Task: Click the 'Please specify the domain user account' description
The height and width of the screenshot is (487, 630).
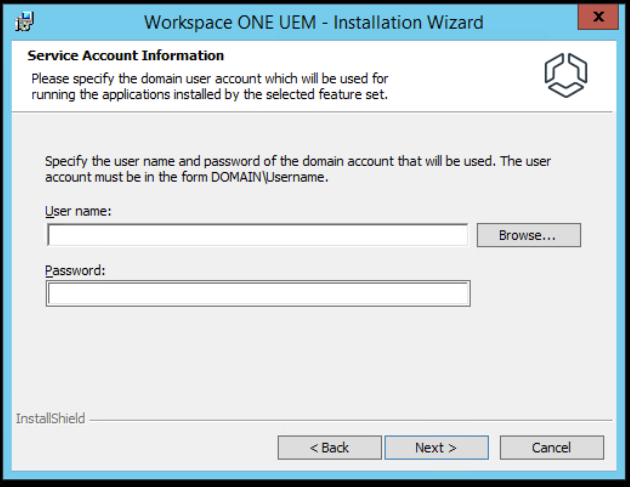Action: pos(209,86)
